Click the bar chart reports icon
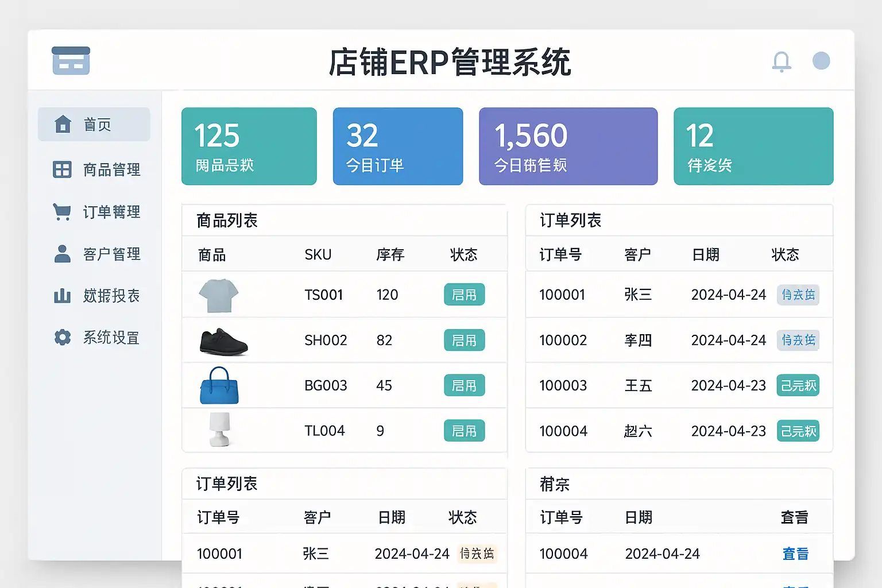This screenshot has width=882, height=588. [62, 296]
